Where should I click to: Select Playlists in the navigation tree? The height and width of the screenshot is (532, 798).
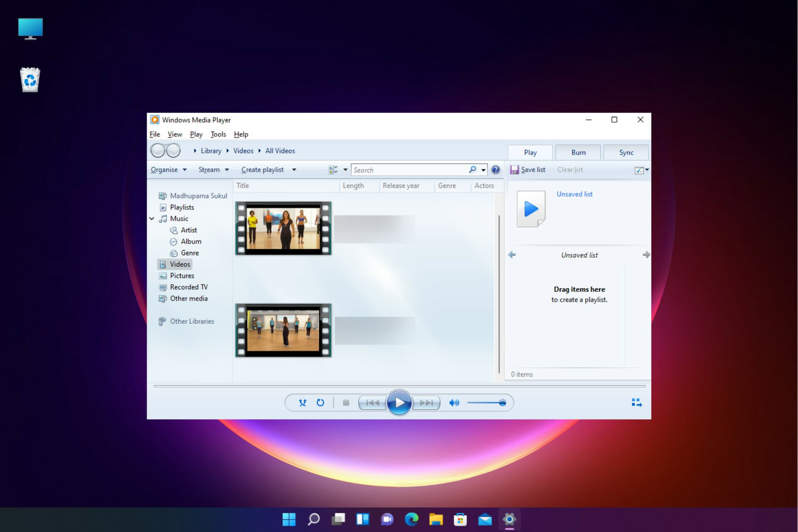[x=182, y=207]
